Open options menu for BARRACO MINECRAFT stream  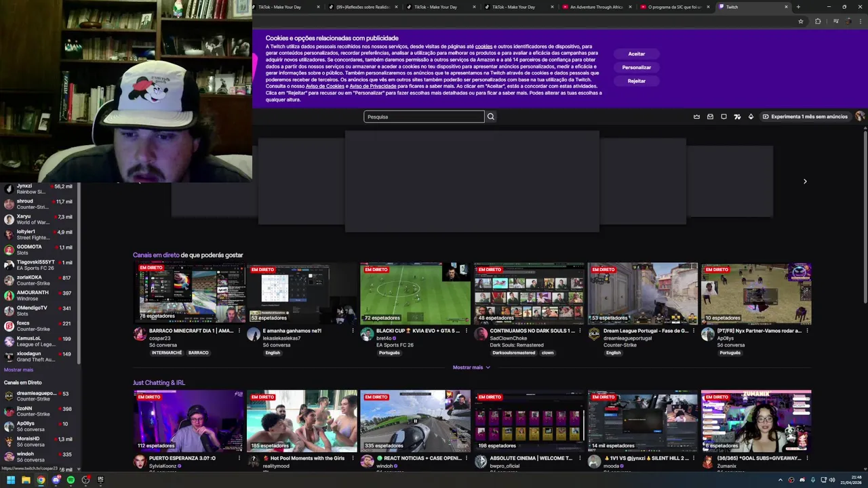point(239,331)
